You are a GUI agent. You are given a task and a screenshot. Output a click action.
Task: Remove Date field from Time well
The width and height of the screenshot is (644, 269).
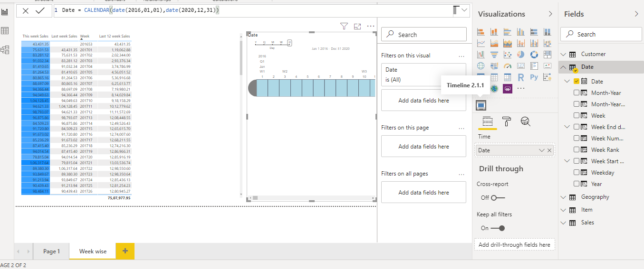[x=549, y=150]
